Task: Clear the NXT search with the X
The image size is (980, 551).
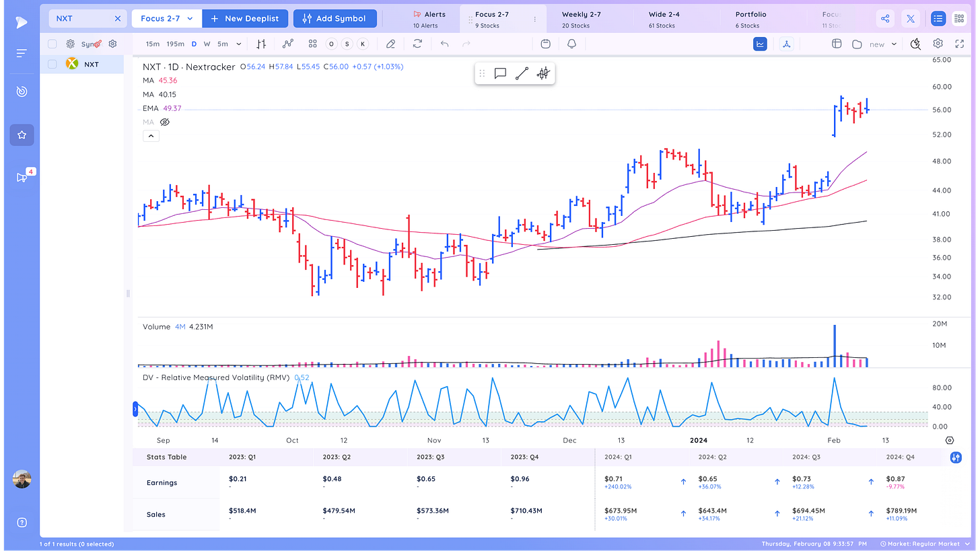Action: [x=118, y=19]
